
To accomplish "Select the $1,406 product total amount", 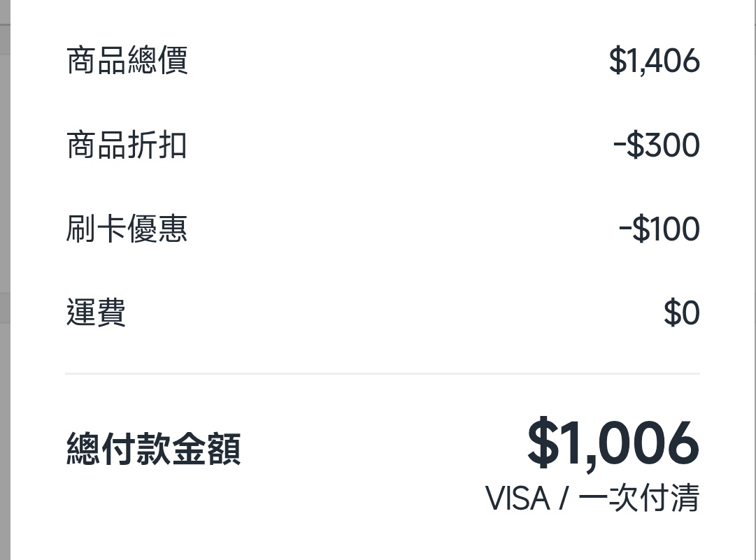I will tap(654, 61).
